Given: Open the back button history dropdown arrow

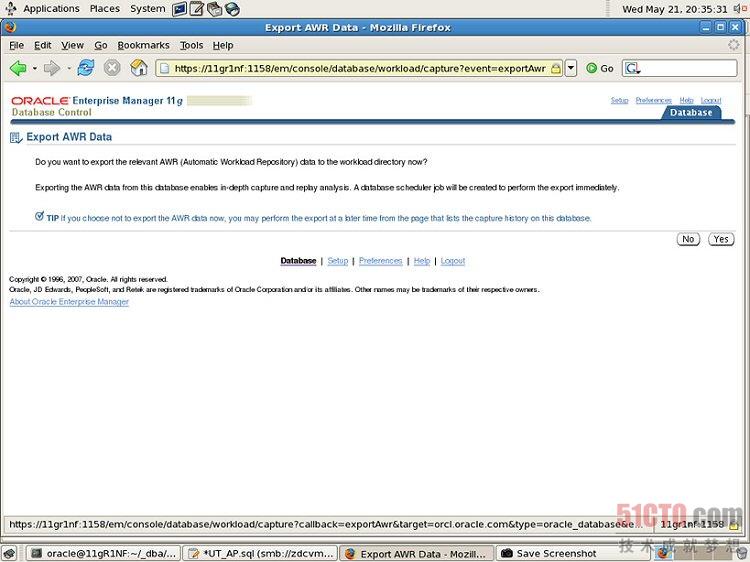Looking at the screenshot, I should pos(34,68).
